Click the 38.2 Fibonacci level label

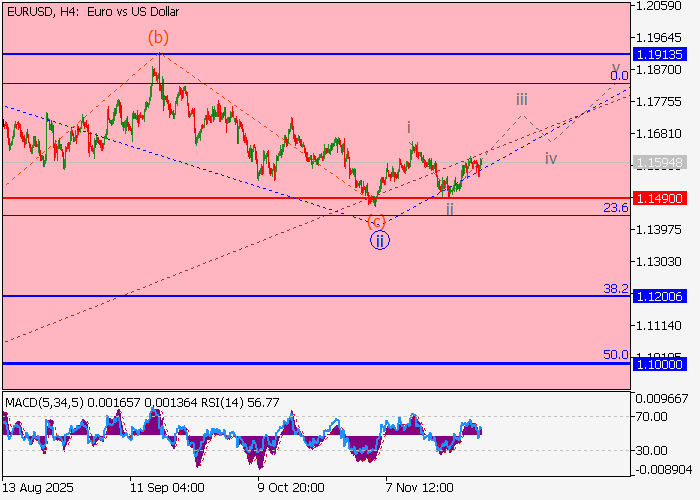tap(615, 289)
